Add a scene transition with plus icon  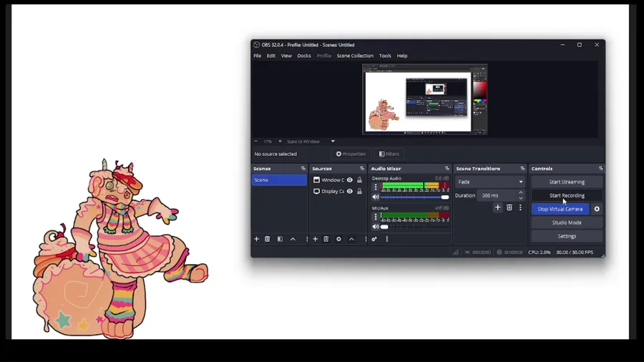[498, 207]
